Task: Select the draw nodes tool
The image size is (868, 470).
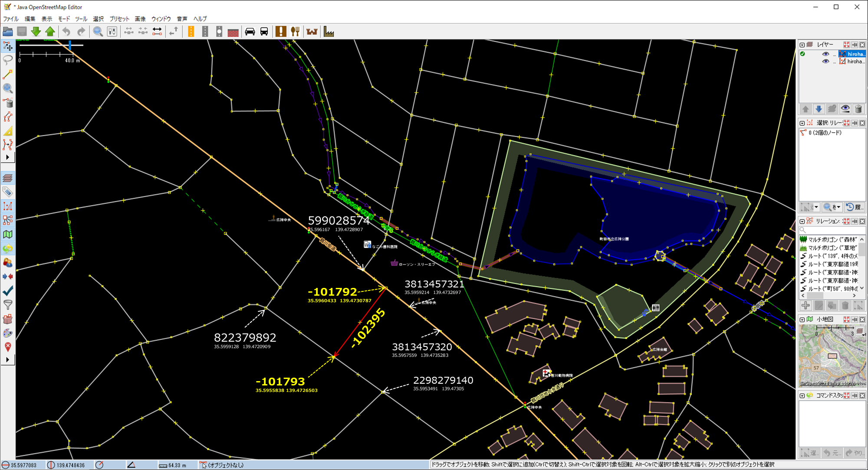Action: click(8, 74)
